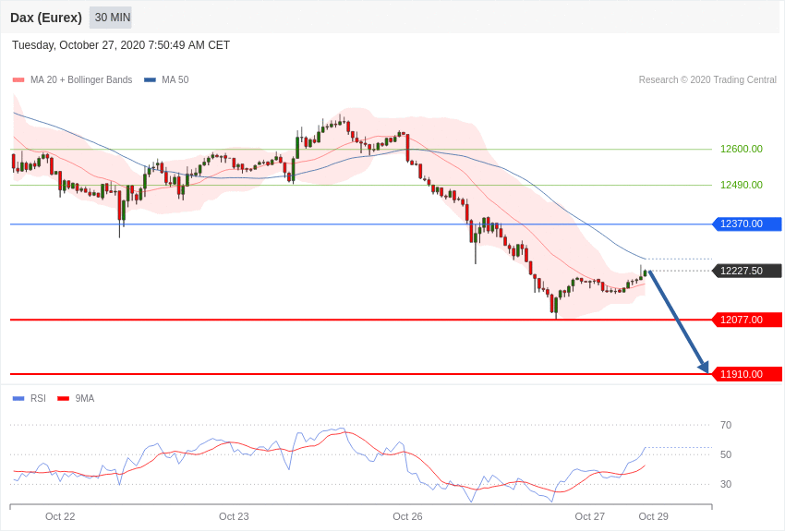Click the 30 MIN timeframe button

tap(112, 18)
